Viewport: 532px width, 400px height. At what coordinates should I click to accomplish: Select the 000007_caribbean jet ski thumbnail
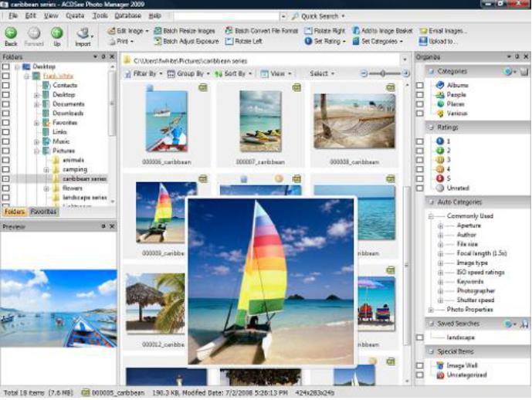[x=260, y=121]
